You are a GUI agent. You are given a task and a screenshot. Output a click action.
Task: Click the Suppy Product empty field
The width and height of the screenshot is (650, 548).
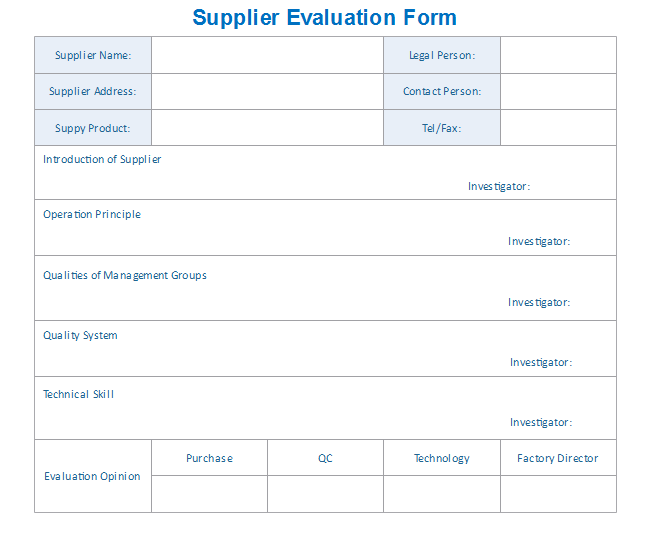tap(267, 128)
